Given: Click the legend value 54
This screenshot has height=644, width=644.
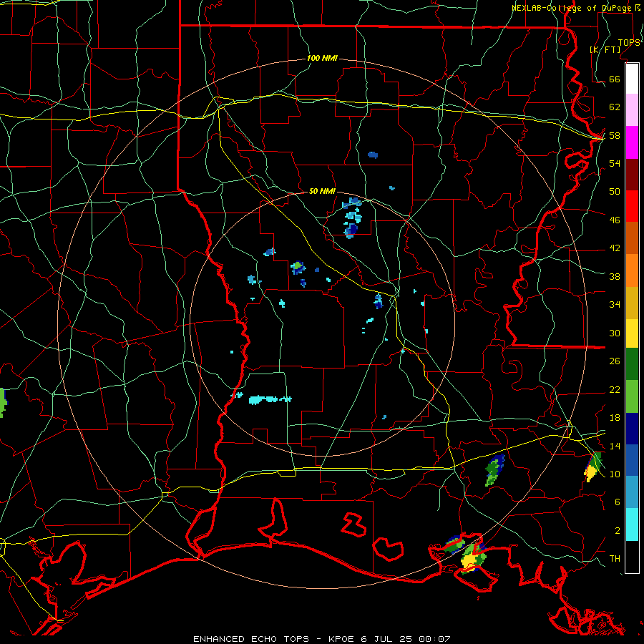Looking at the screenshot, I should 615,163.
